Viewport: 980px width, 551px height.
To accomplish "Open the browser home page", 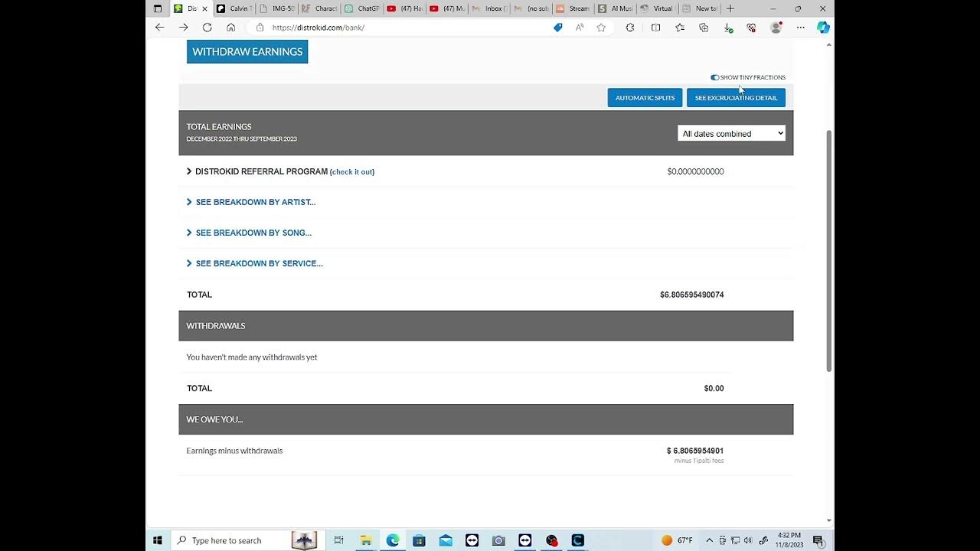I will click(230, 28).
